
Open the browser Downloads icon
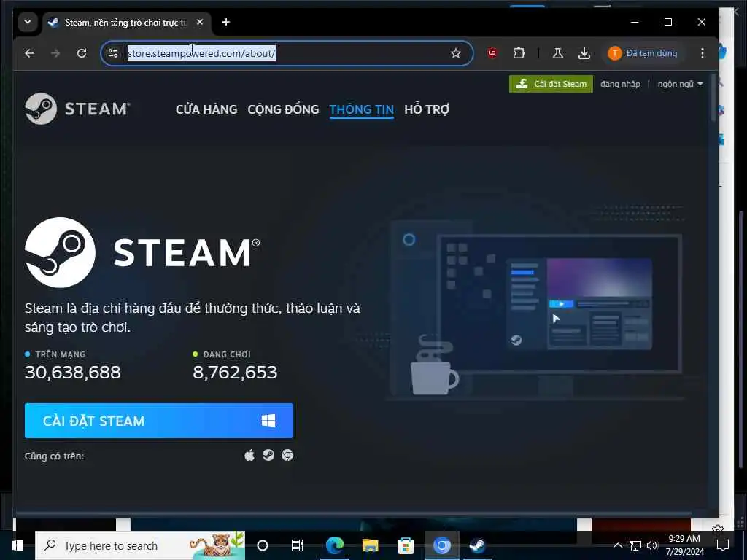[x=584, y=53]
